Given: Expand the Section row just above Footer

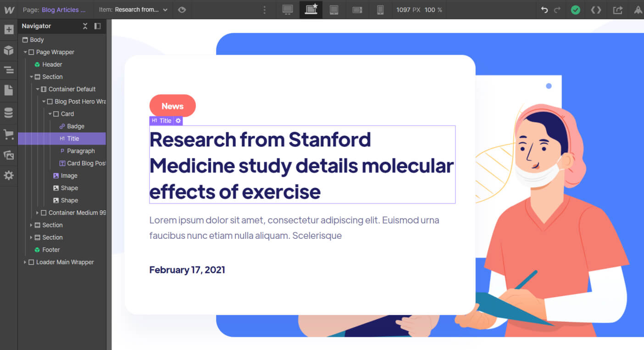Looking at the screenshot, I should 31,237.
